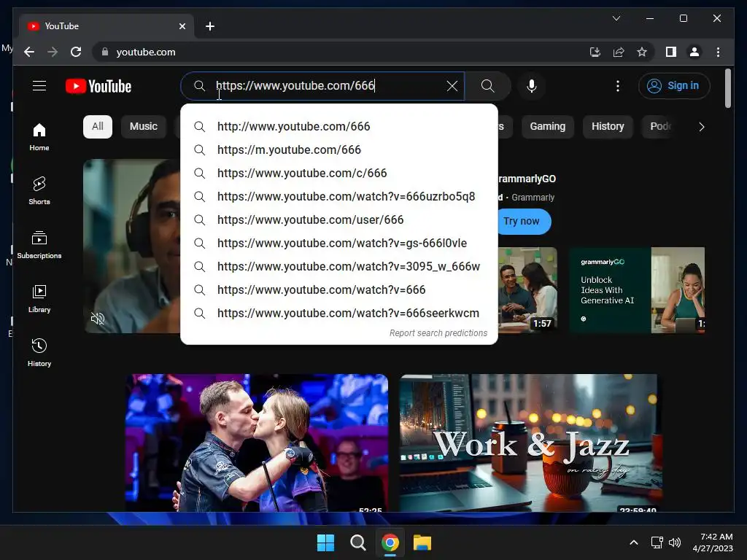This screenshot has height=560, width=747.
Task: Click Report search predictions link
Action: pos(438,332)
